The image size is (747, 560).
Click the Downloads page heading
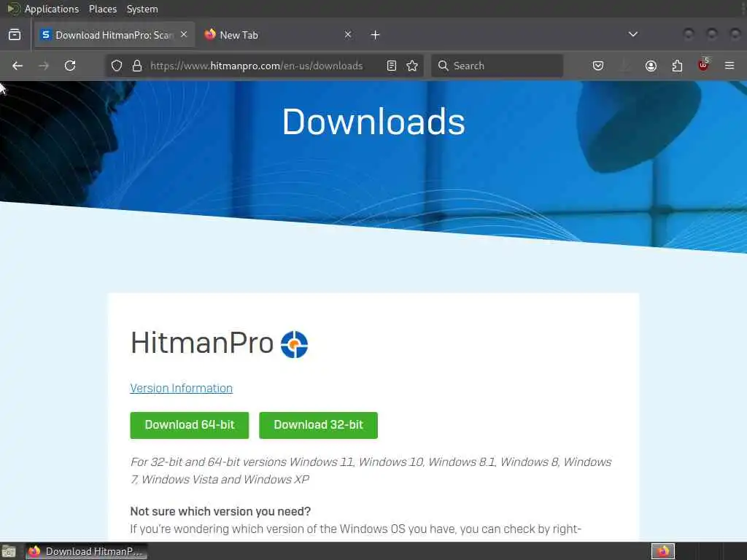click(x=373, y=122)
